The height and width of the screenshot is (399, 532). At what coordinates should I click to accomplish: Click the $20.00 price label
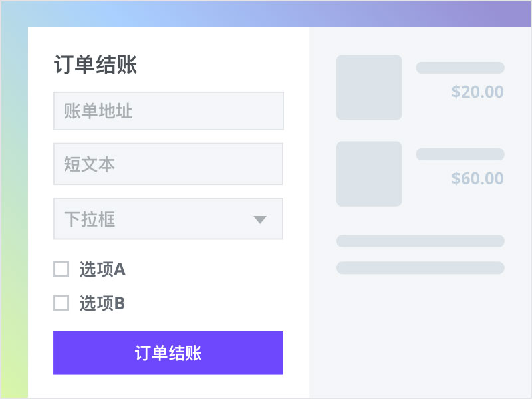pos(477,92)
